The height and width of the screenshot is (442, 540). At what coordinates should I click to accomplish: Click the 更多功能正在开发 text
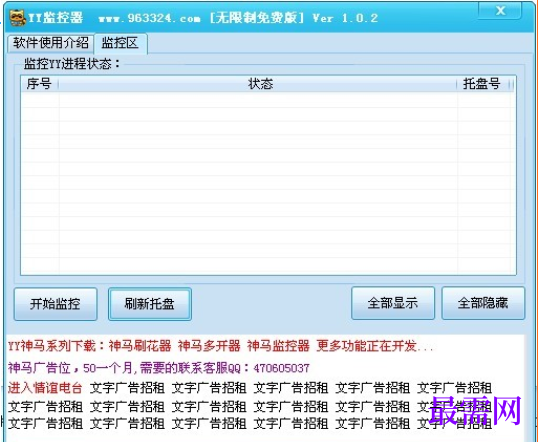point(374,346)
